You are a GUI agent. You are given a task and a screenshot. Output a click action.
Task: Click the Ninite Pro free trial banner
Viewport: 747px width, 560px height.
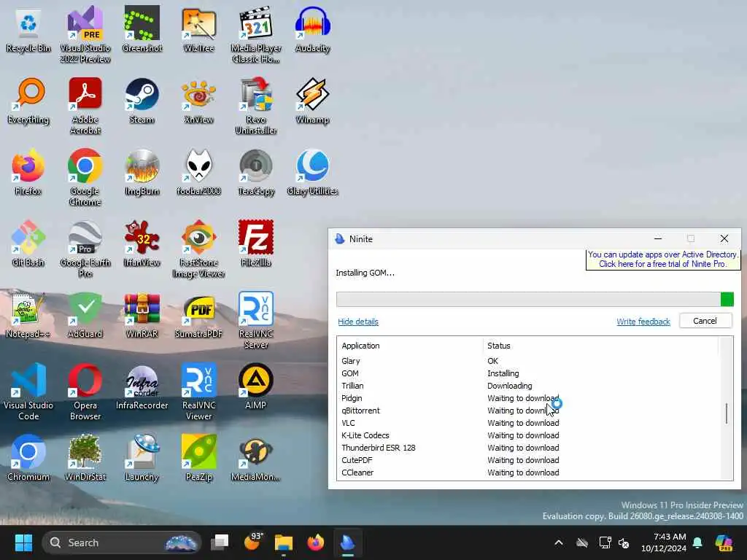pos(662,259)
